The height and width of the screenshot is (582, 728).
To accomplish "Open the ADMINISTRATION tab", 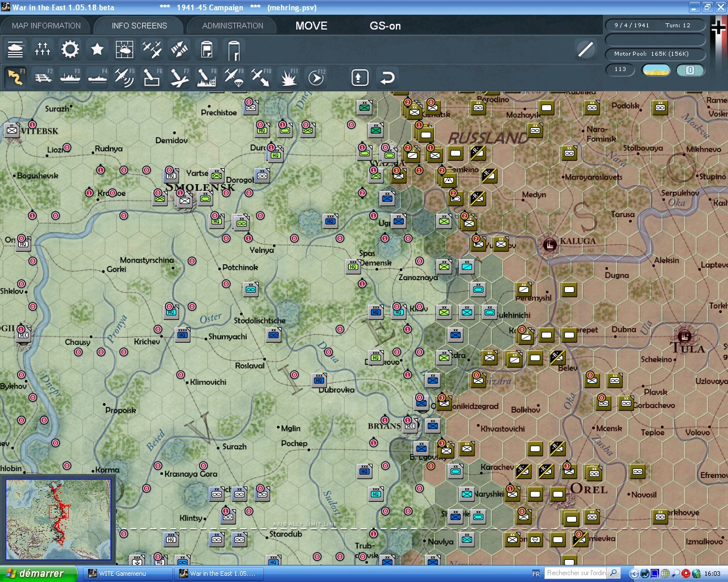I will tap(233, 26).
